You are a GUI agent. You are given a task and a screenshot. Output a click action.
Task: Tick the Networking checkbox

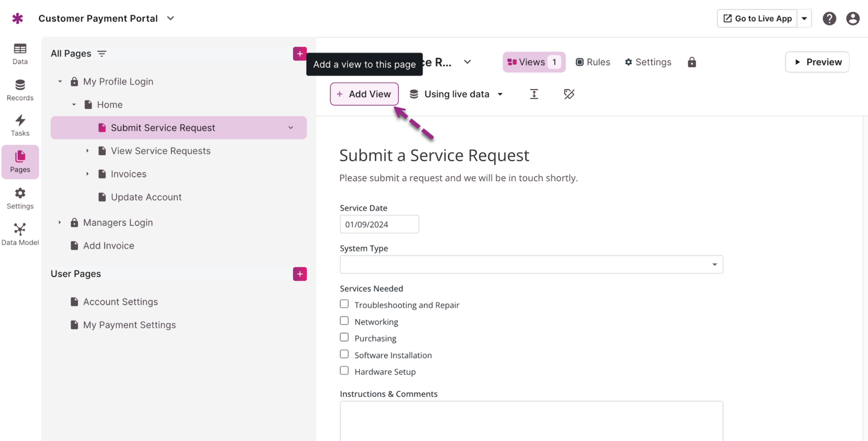tap(344, 321)
